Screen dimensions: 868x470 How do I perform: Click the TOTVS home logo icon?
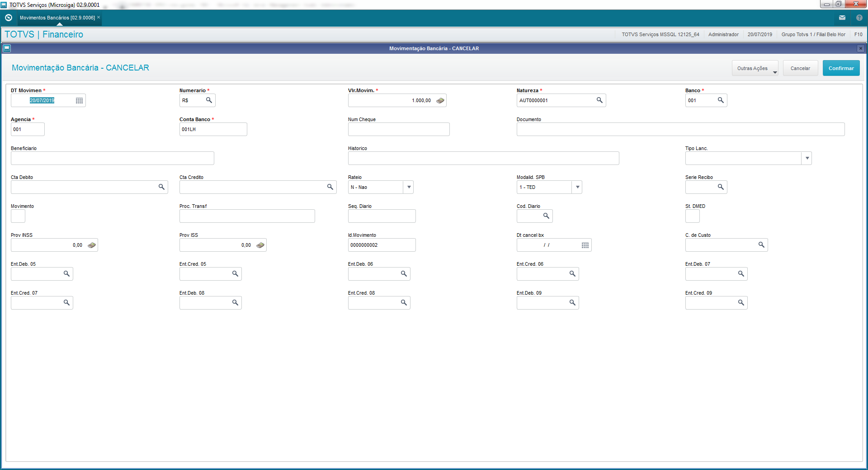pos(8,18)
